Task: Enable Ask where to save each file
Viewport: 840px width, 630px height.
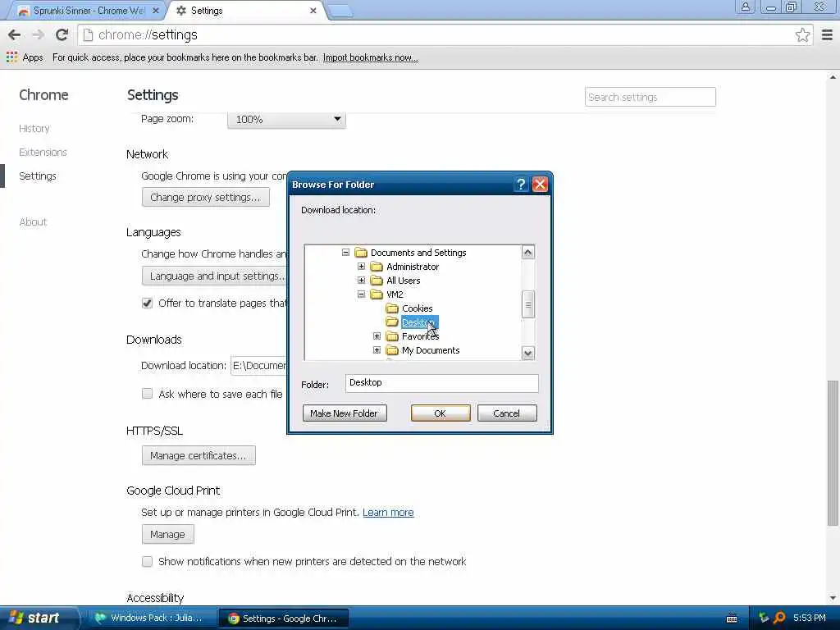Action: pyautogui.click(x=148, y=394)
